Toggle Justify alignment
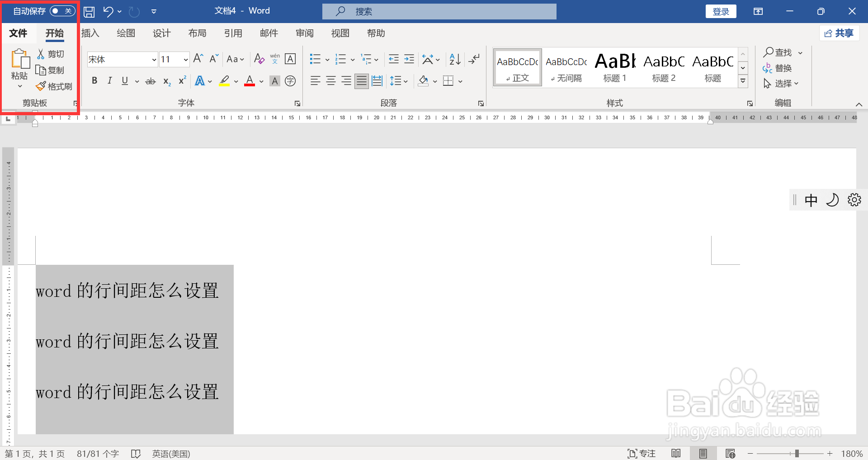Image resolution: width=868 pixels, height=460 pixels. tap(361, 81)
